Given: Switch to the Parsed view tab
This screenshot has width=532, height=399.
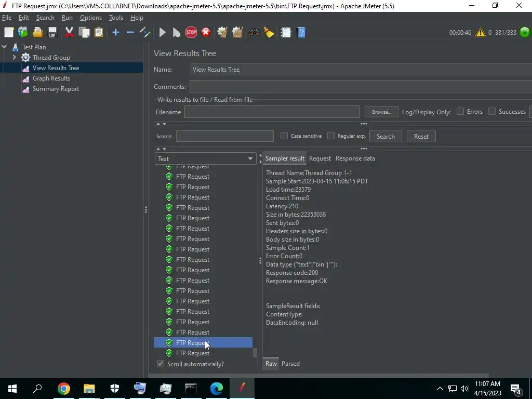Looking at the screenshot, I should click(x=290, y=363).
